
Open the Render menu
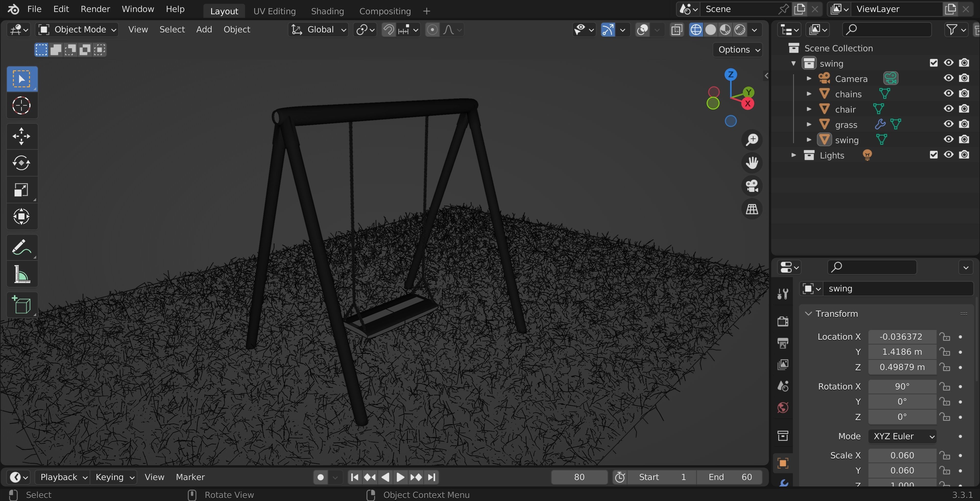pyautogui.click(x=95, y=9)
